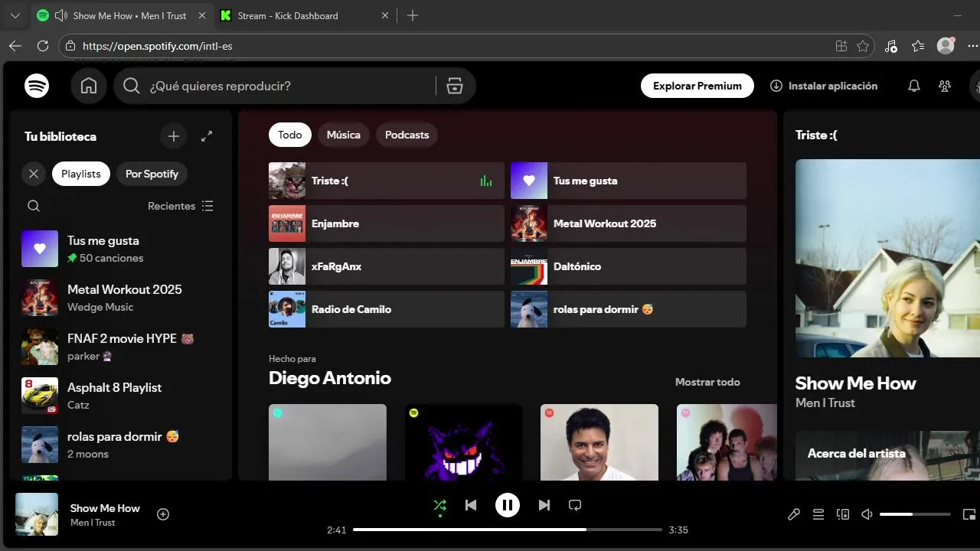Search within Tu biblioteca
The height and width of the screenshot is (551, 980).
point(34,206)
